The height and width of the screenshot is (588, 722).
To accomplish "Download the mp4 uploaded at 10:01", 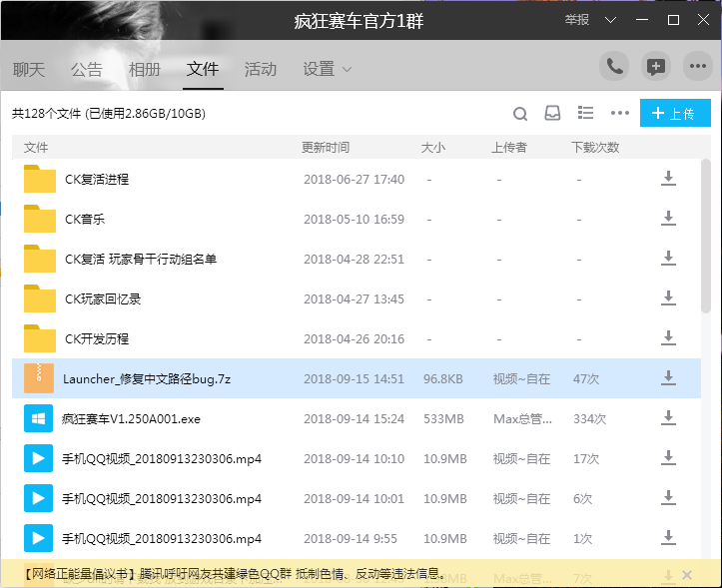I will click(668, 498).
